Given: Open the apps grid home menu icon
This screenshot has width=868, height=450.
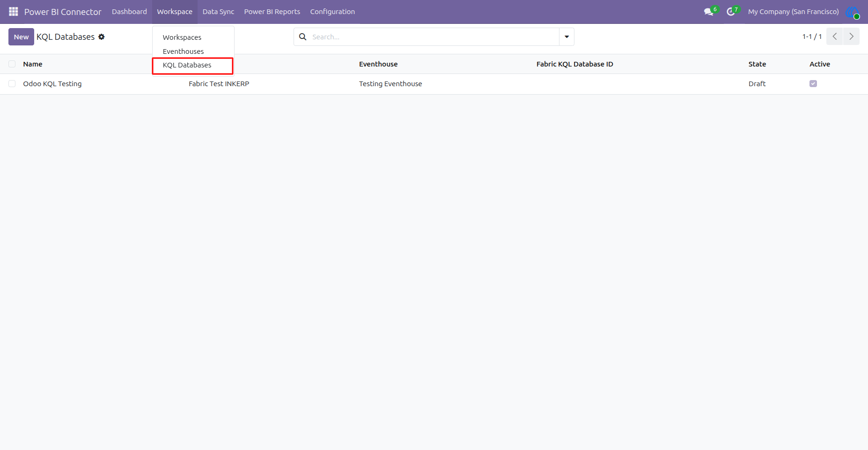Looking at the screenshot, I should pyautogui.click(x=13, y=12).
